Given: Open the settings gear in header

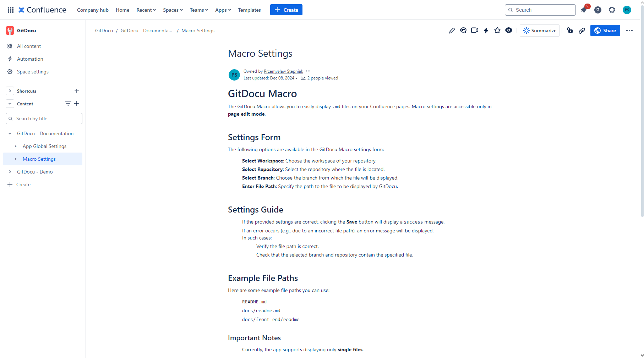Looking at the screenshot, I should coord(612,10).
